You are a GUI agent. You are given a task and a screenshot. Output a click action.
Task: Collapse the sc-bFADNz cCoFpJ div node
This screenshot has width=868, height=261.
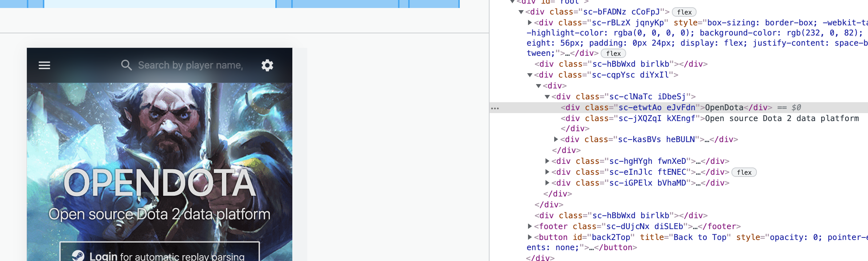(521, 12)
